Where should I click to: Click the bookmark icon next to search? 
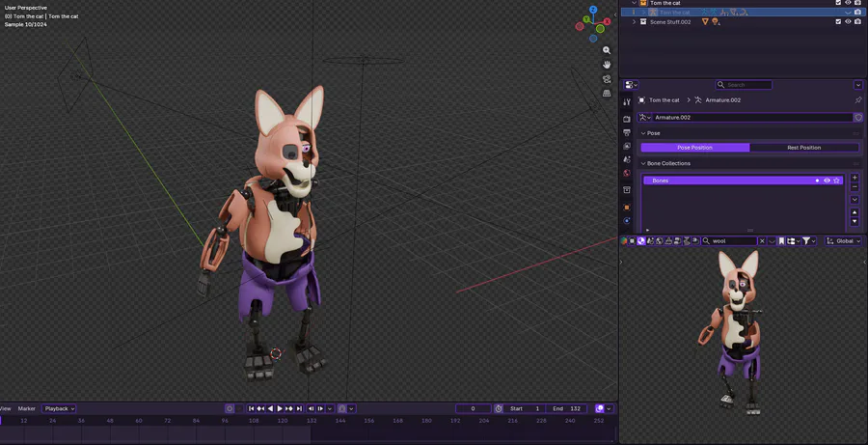pos(781,241)
